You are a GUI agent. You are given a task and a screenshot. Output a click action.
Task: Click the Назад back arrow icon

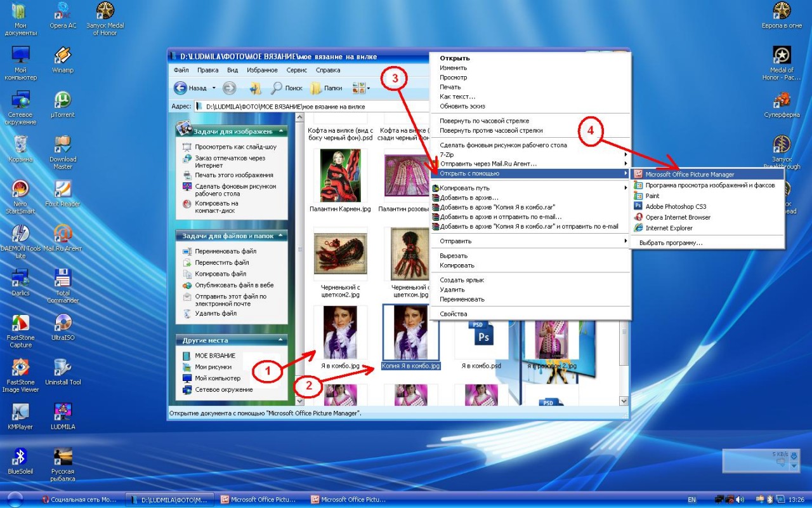tap(180, 88)
